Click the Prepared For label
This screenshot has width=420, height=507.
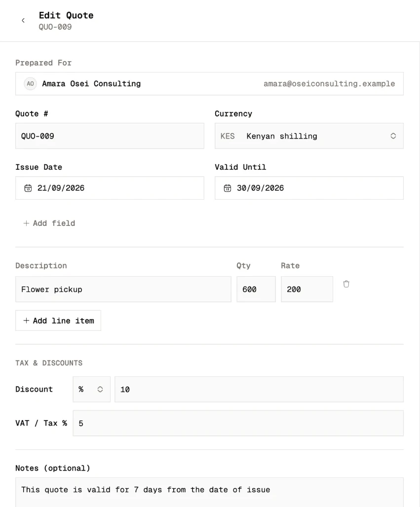[43, 63]
